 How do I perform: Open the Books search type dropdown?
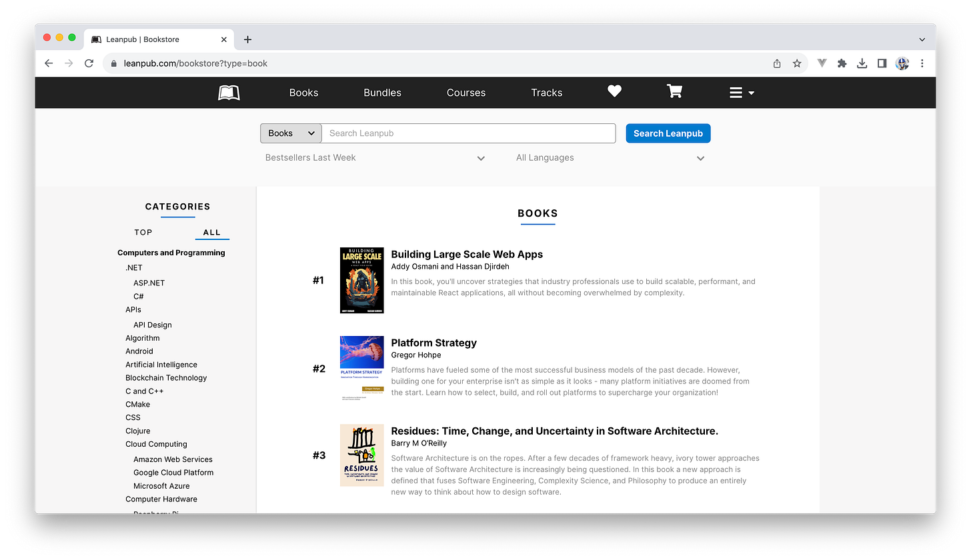pos(291,133)
